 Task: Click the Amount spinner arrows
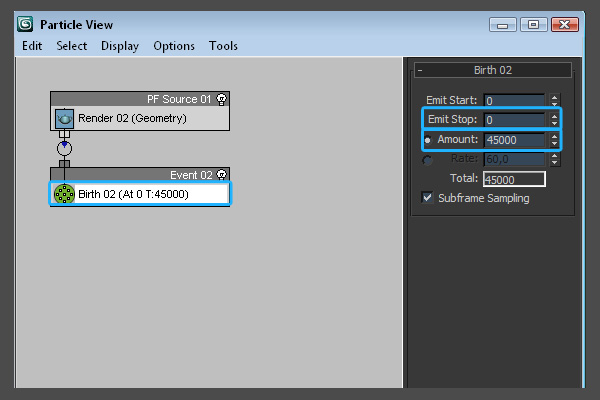(x=554, y=140)
